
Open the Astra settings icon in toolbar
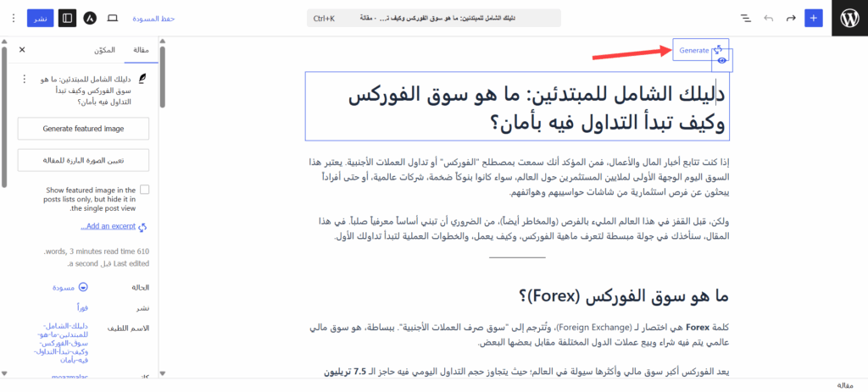pyautogui.click(x=90, y=18)
